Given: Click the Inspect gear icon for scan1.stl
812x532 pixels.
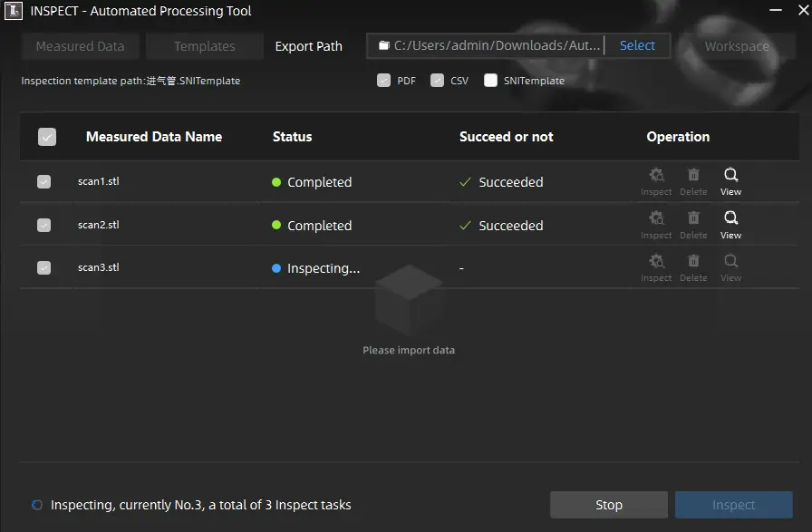Looking at the screenshot, I should click(656, 176).
